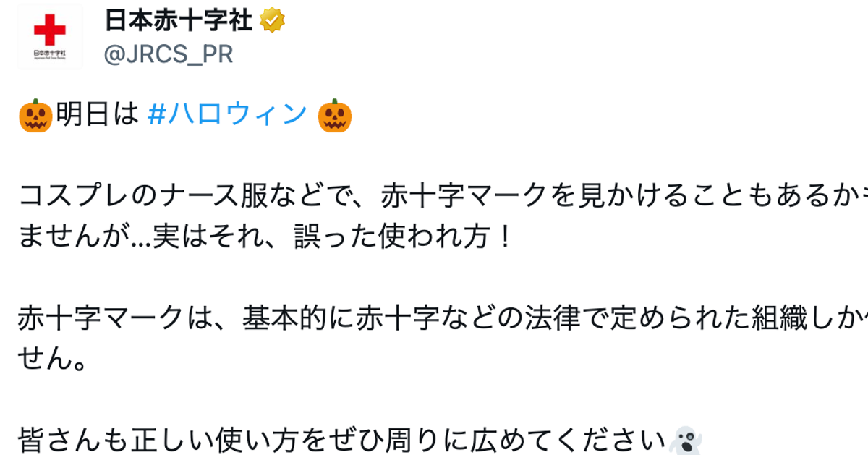Click the line starting with コスプレのナース服
868x455 pixels.
tap(443, 195)
